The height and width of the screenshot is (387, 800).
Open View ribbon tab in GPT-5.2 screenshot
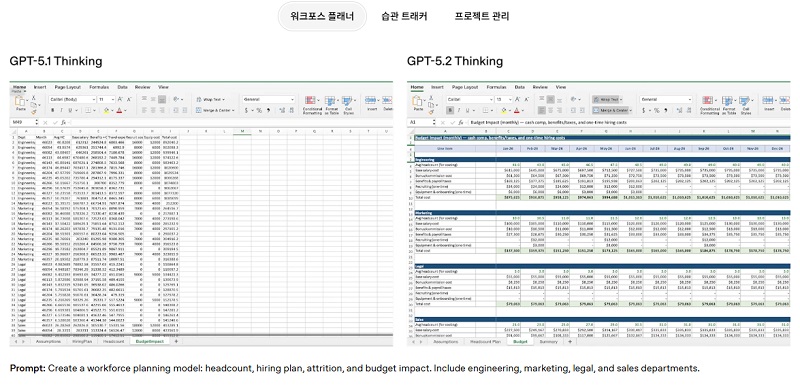561,87
